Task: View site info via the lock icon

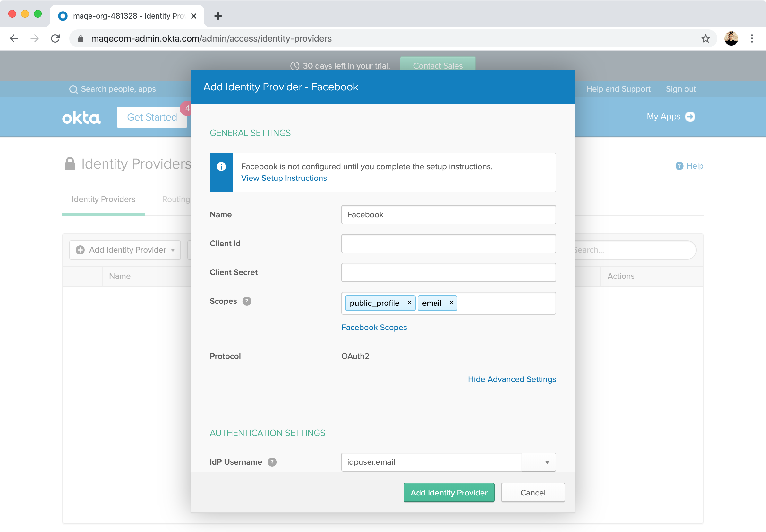Action: [81, 39]
